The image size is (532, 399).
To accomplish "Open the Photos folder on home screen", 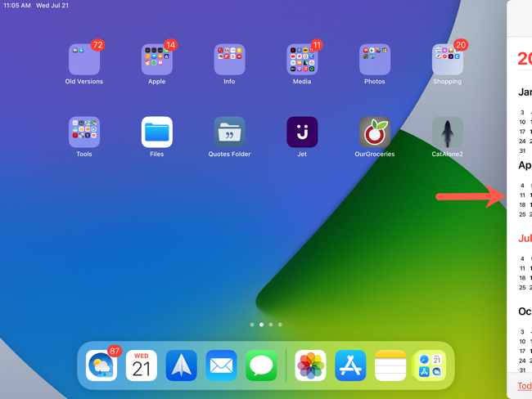I will pyautogui.click(x=375, y=60).
